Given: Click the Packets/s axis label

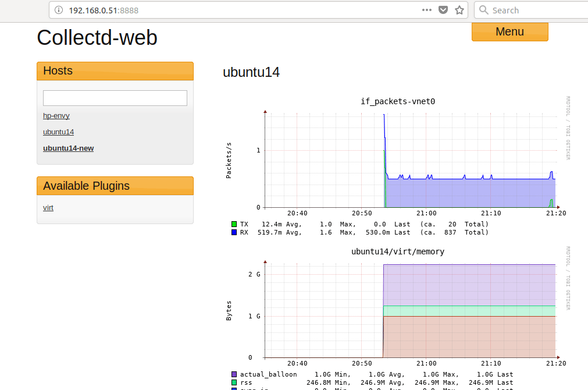Looking at the screenshot, I should click(x=229, y=160).
